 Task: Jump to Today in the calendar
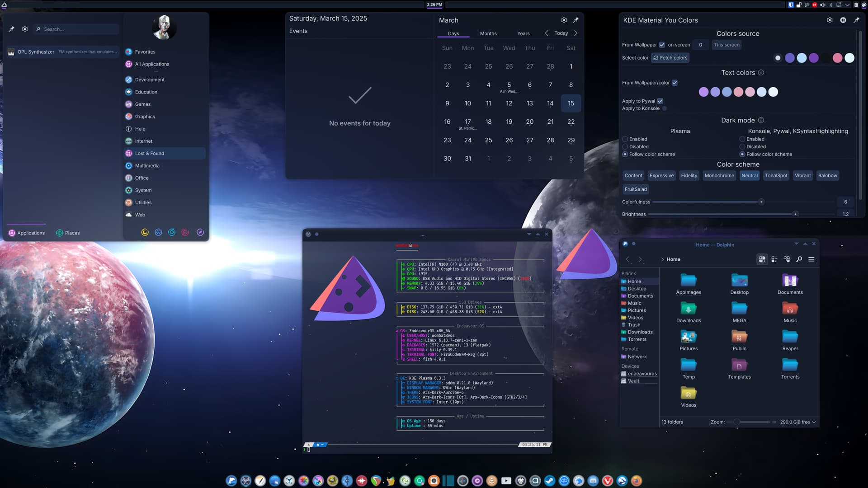coord(561,33)
